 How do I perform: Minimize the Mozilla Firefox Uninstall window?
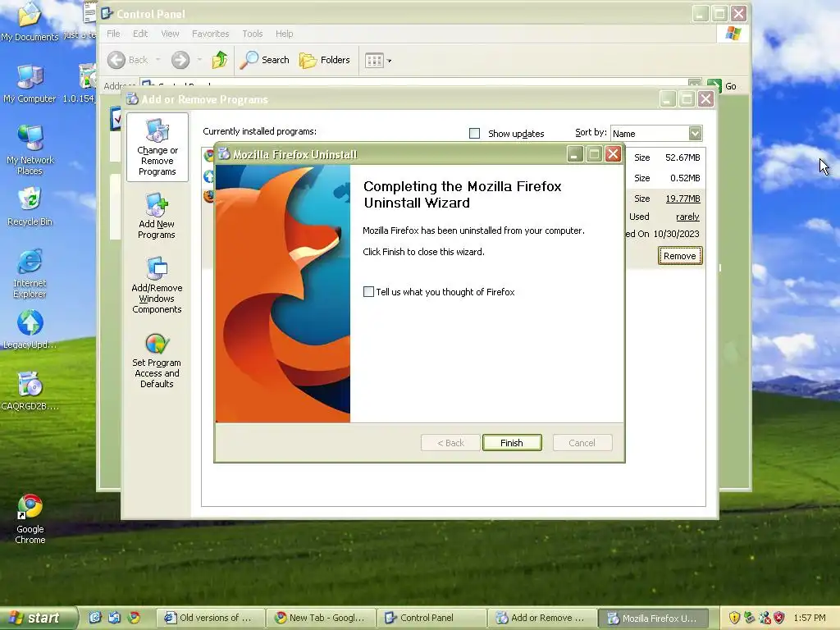click(x=574, y=154)
